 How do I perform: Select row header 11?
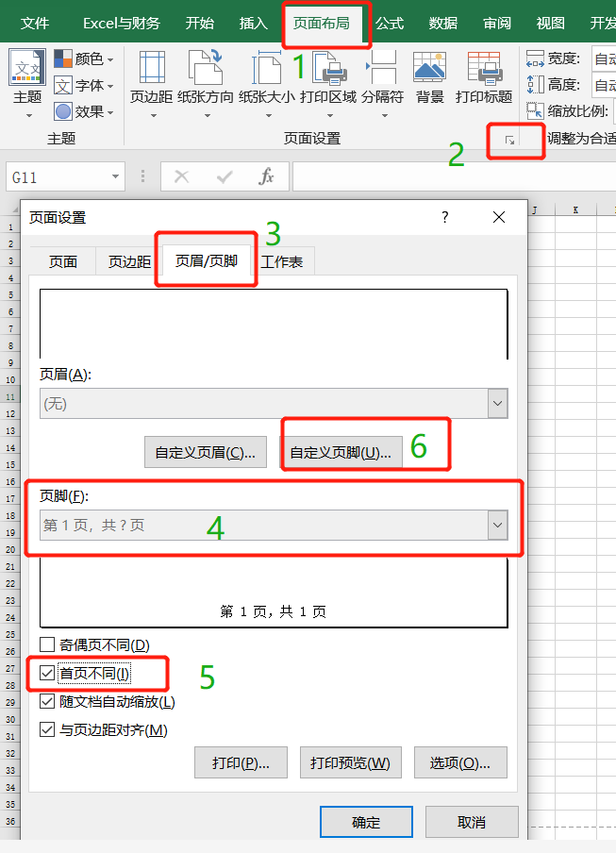click(x=10, y=396)
